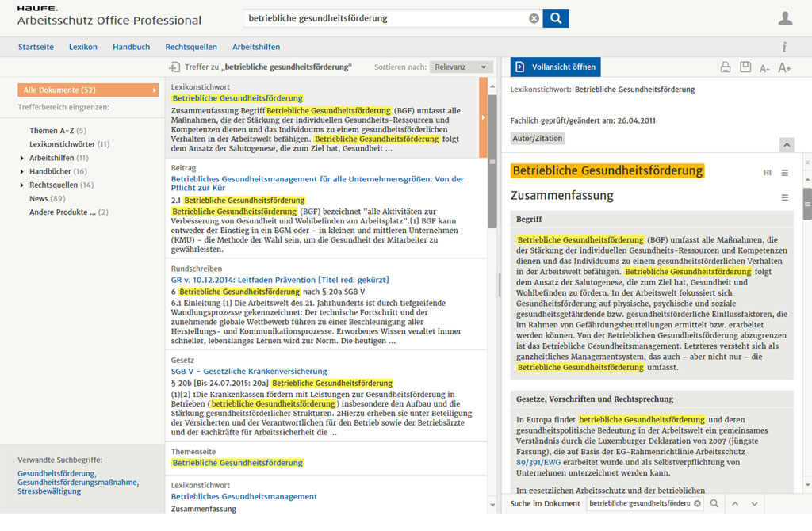Jump to next match with down arrow
812x531 pixels.
755,503
